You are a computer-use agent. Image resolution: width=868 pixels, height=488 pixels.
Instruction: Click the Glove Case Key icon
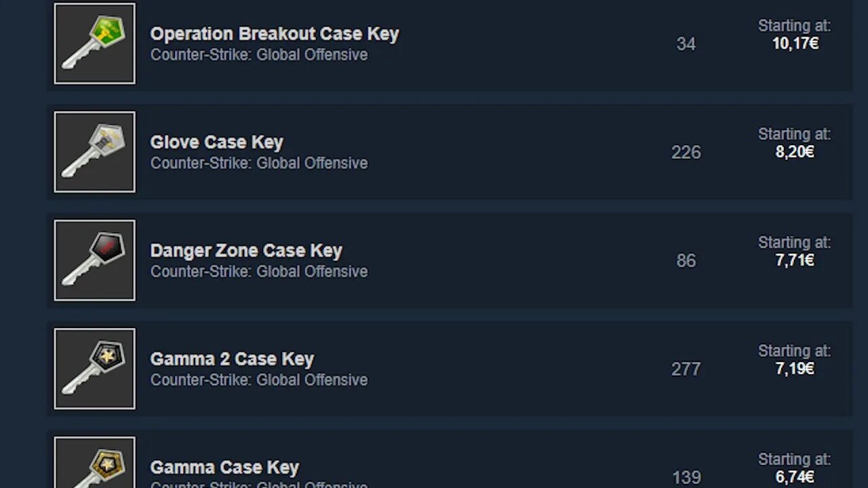pyautogui.click(x=94, y=152)
